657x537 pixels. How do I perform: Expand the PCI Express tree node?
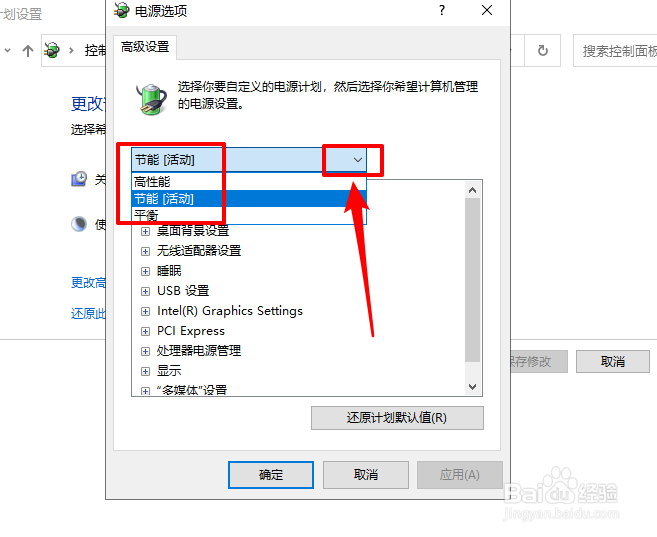pos(145,331)
